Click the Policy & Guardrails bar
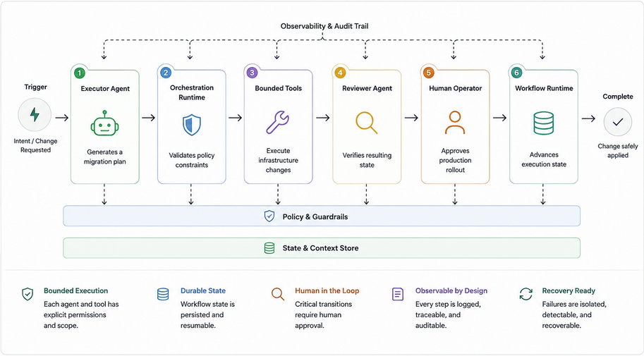Viewport: 644px width, 356px height. (x=322, y=216)
